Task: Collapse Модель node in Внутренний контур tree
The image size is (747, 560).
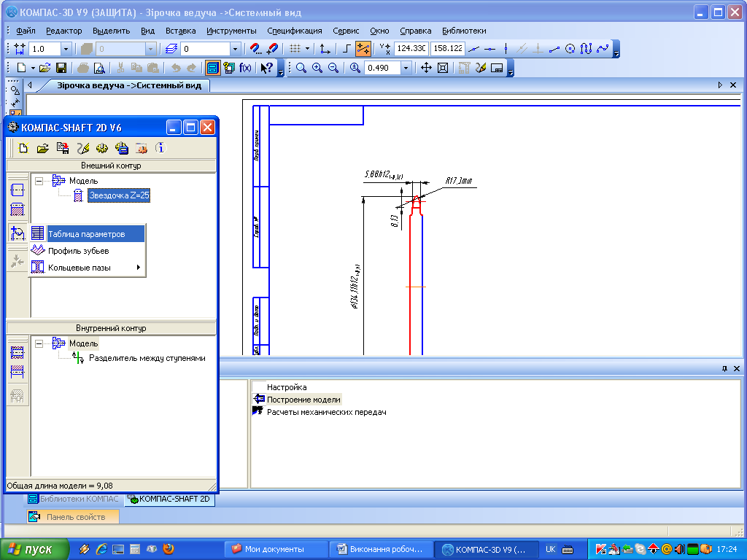Action: pyautogui.click(x=39, y=343)
